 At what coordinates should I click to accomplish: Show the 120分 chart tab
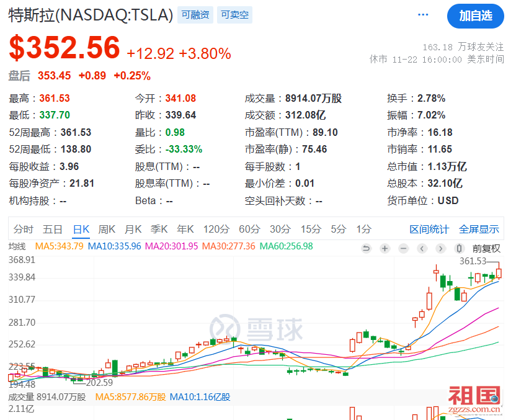click(216, 229)
